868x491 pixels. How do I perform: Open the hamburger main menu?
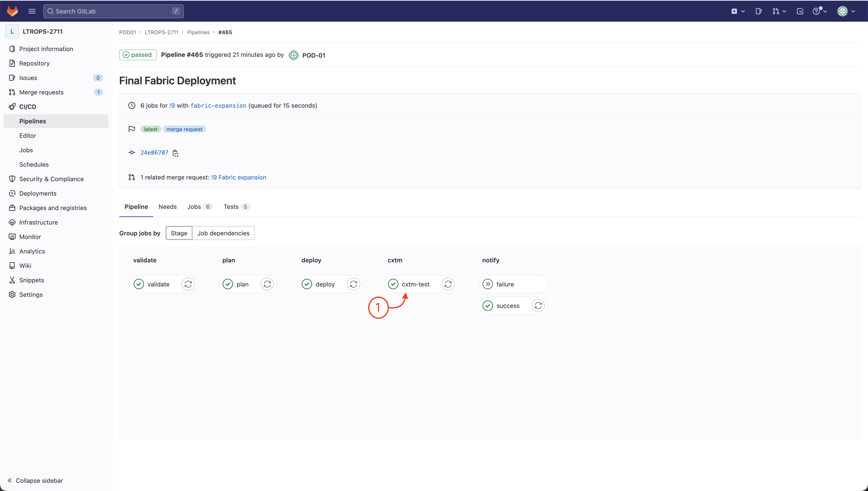pyautogui.click(x=32, y=11)
